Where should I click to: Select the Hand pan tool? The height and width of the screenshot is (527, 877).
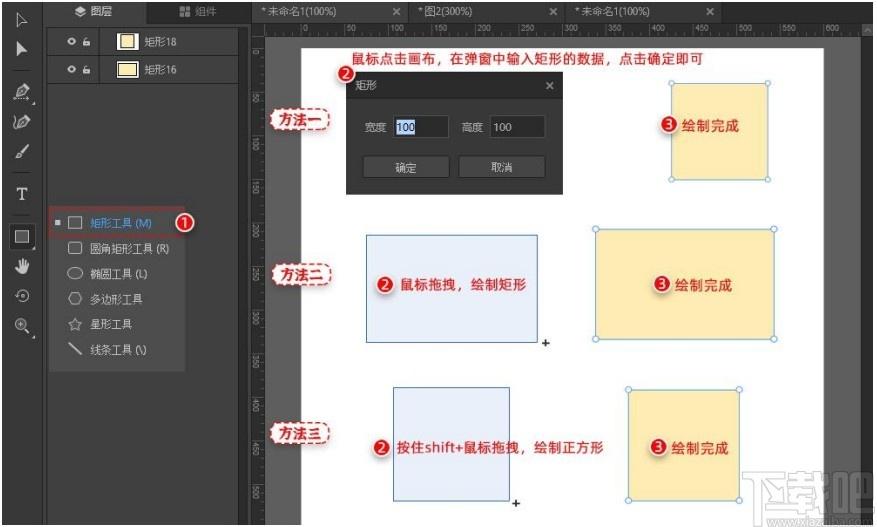[22, 266]
